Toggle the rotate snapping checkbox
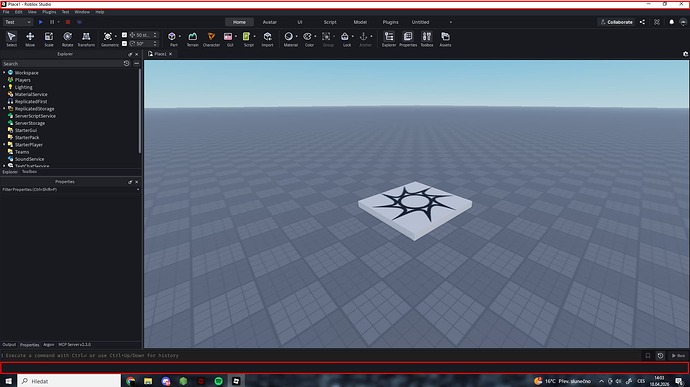The width and height of the screenshot is (690, 387). tap(125, 44)
